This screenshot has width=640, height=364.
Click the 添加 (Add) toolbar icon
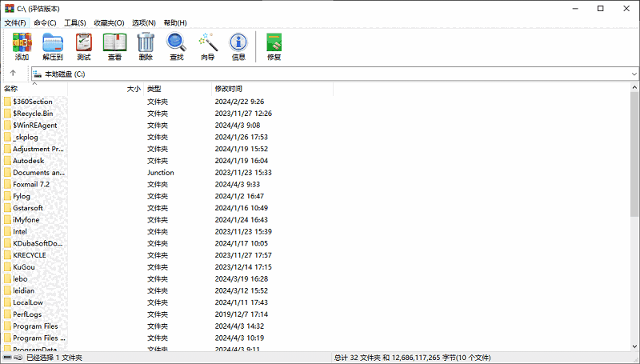tap(22, 46)
